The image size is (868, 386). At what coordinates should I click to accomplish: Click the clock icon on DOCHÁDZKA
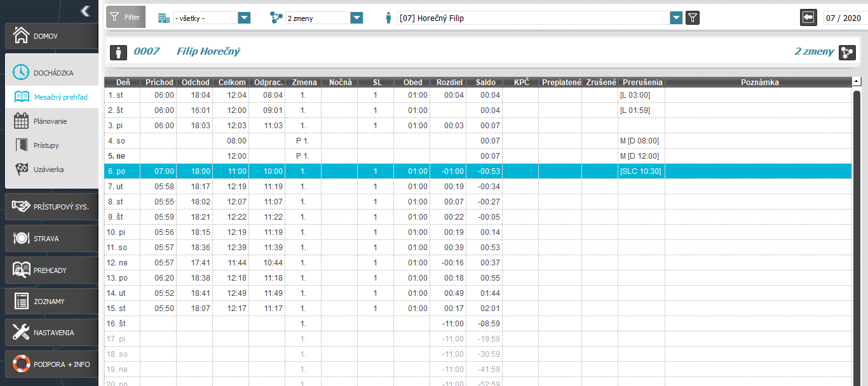(22, 72)
